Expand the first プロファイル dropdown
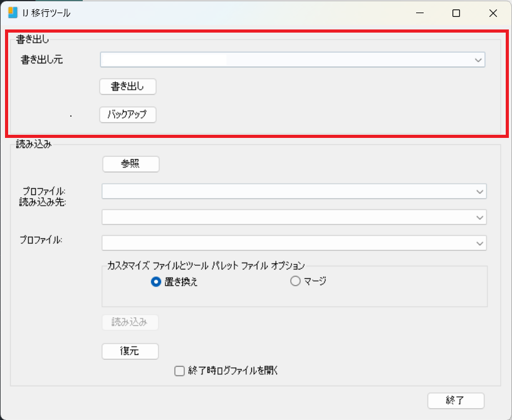512x420 pixels. click(480, 191)
